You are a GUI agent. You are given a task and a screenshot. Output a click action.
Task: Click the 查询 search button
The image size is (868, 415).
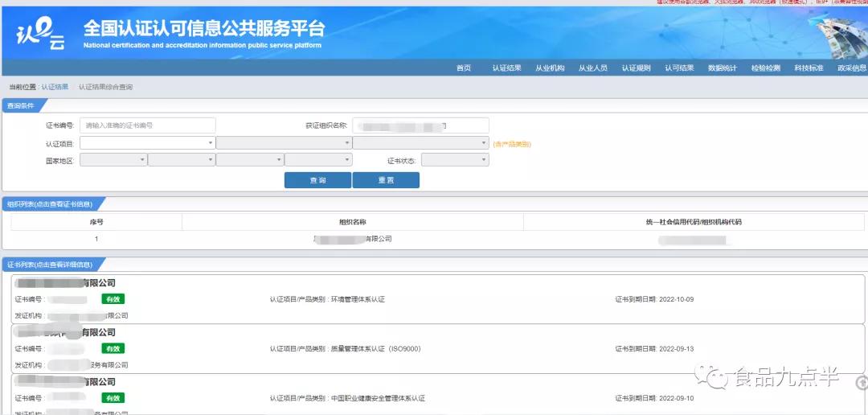click(317, 180)
